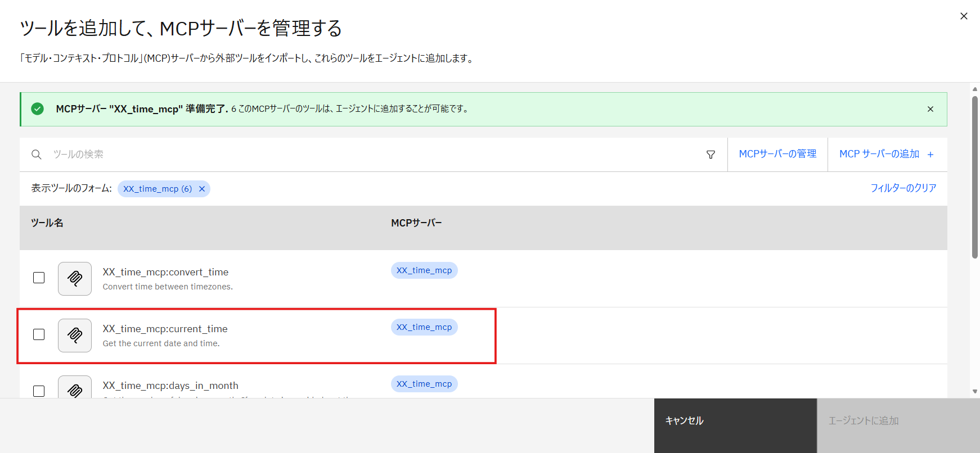Remove the XX_time_mcp (6) filter chip
The height and width of the screenshot is (453, 980).
coord(202,189)
